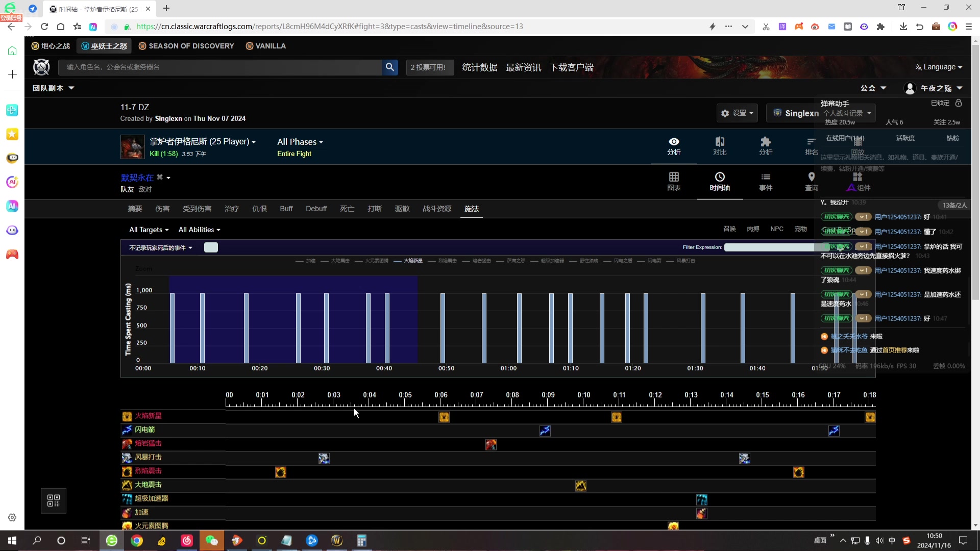Open the QR code widget button
This screenshot has width=980, height=551.
tap(54, 500)
